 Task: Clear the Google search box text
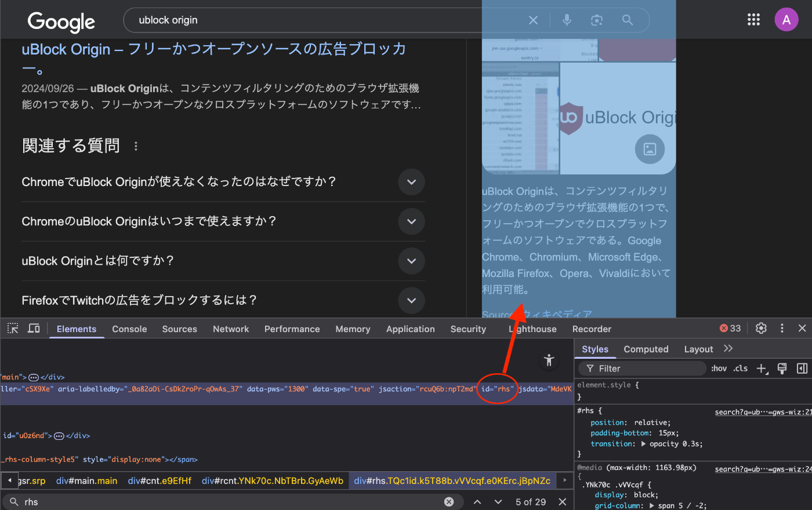pos(533,20)
